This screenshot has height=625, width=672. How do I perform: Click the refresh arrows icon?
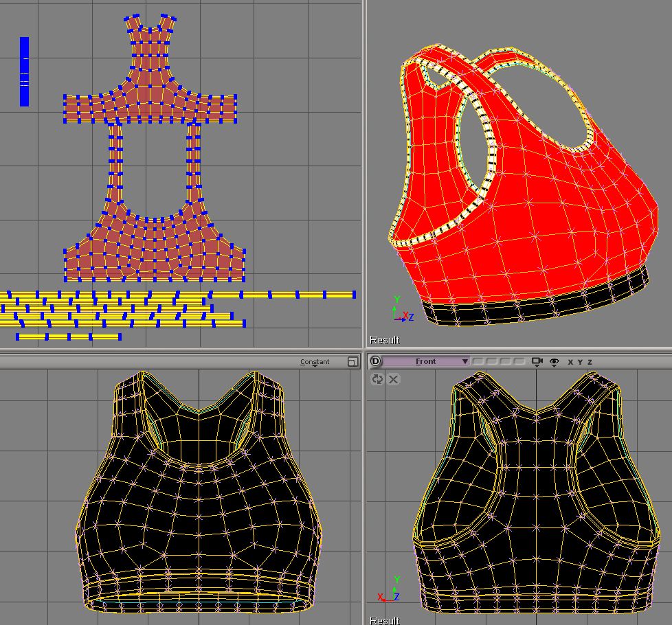click(377, 379)
